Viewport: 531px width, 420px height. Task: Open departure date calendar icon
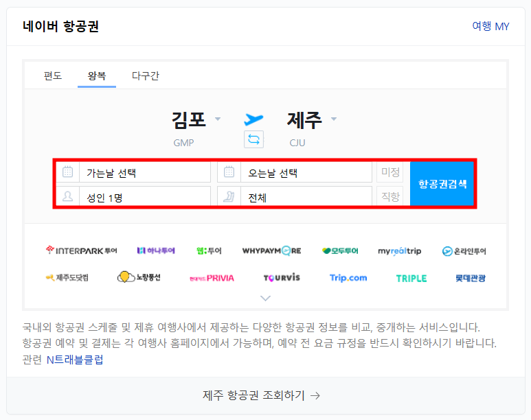(x=68, y=172)
